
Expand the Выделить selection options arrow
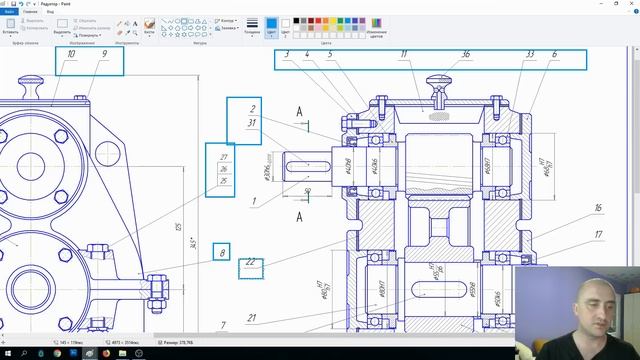[x=62, y=36]
